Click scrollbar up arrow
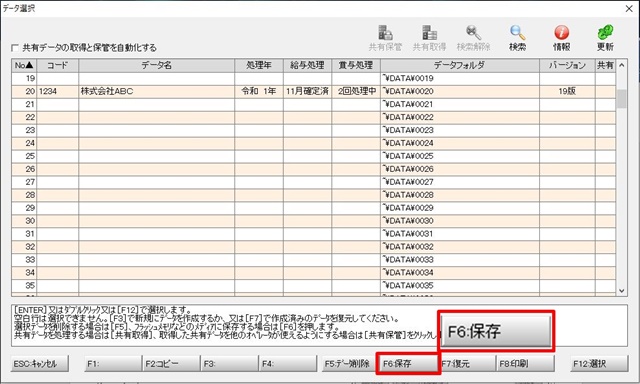 point(622,65)
